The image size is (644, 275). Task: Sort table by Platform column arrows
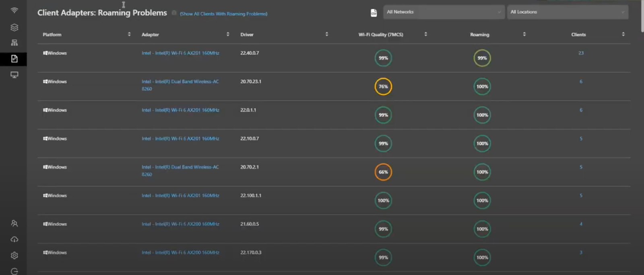[129, 35]
